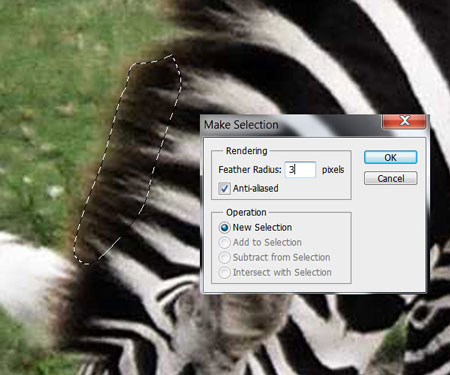
Task: Confirm Make Selection with OK button
Action: tap(390, 157)
